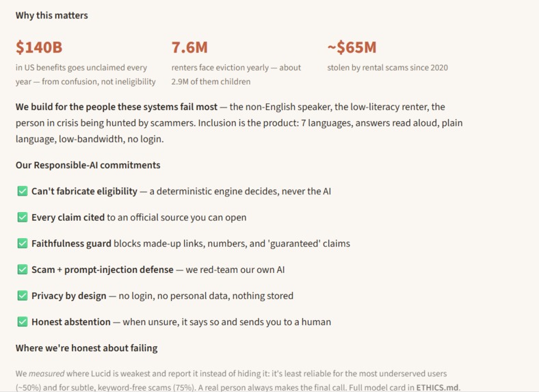Select the checkmark icon beside Honest abstention
The image size is (539, 392).
[x=23, y=322]
